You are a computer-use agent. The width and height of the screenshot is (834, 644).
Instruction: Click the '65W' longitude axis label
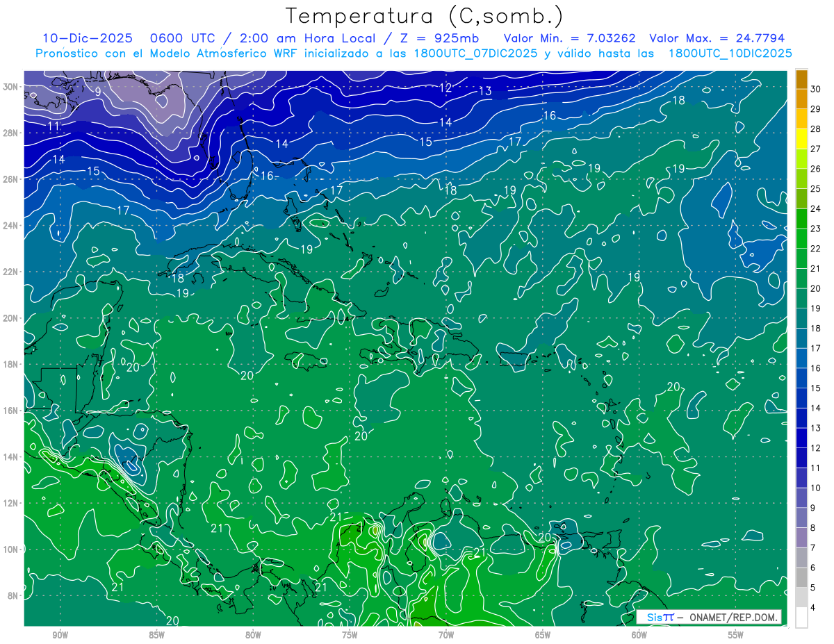[x=543, y=634]
